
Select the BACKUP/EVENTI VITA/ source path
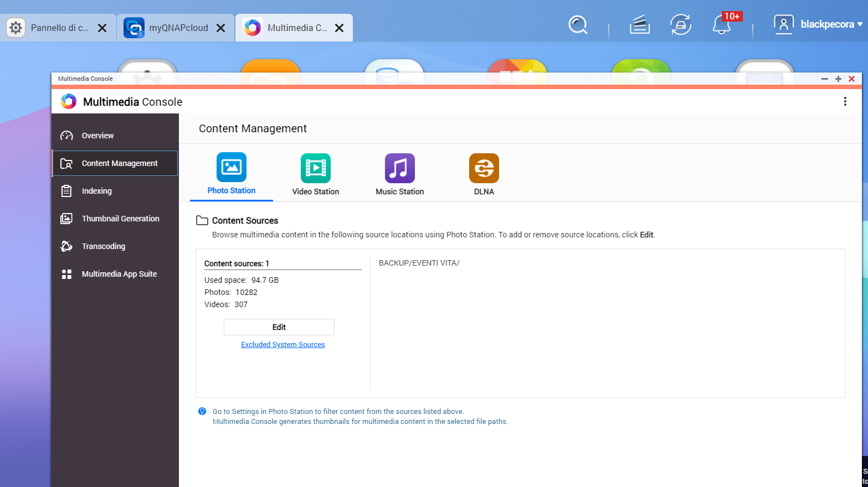tap(419, 263)
